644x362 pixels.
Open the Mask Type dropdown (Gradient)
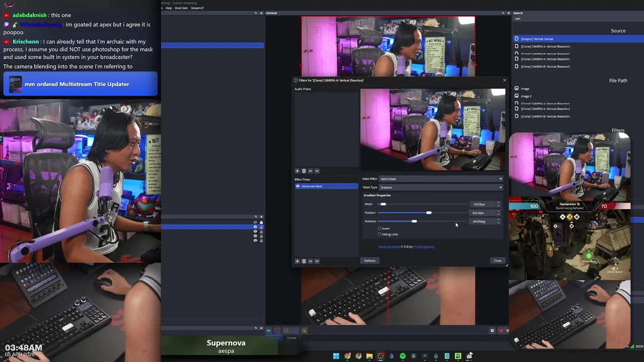(x=441, y=187)
